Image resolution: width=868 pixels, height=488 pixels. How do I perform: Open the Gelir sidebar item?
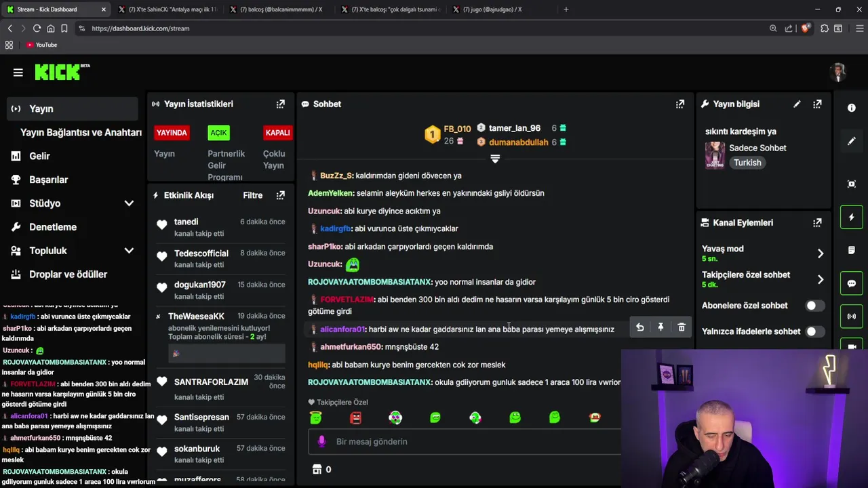click(39, 156)
